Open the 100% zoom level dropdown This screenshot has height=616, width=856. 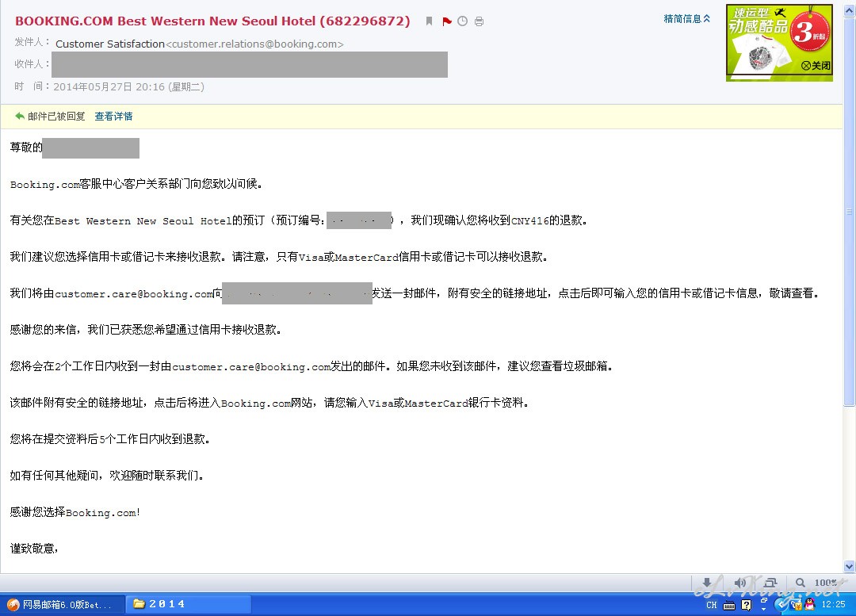[824, 583]
